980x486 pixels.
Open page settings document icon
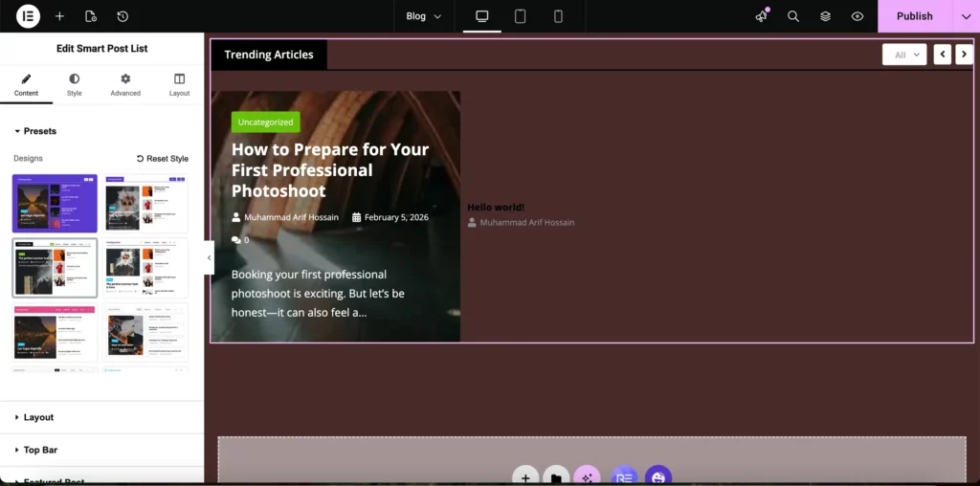click(x=91, y=16)
